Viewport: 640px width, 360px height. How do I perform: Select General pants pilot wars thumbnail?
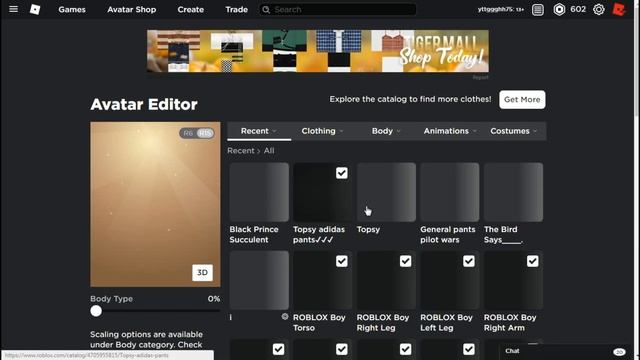click(450, 192)
